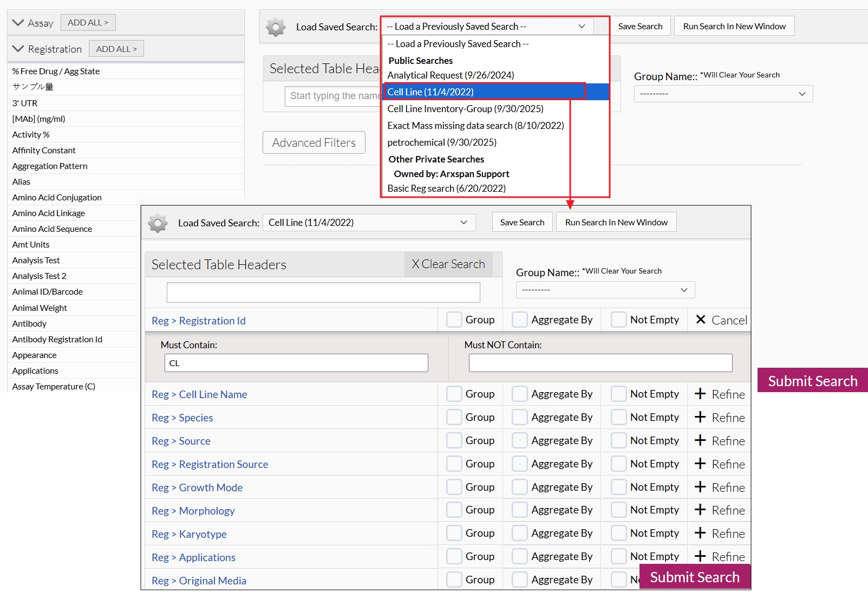Tick Not Empty for Morphology row
Screen dimensions: 868x592
pyautogui.click(x=618, y=510)
